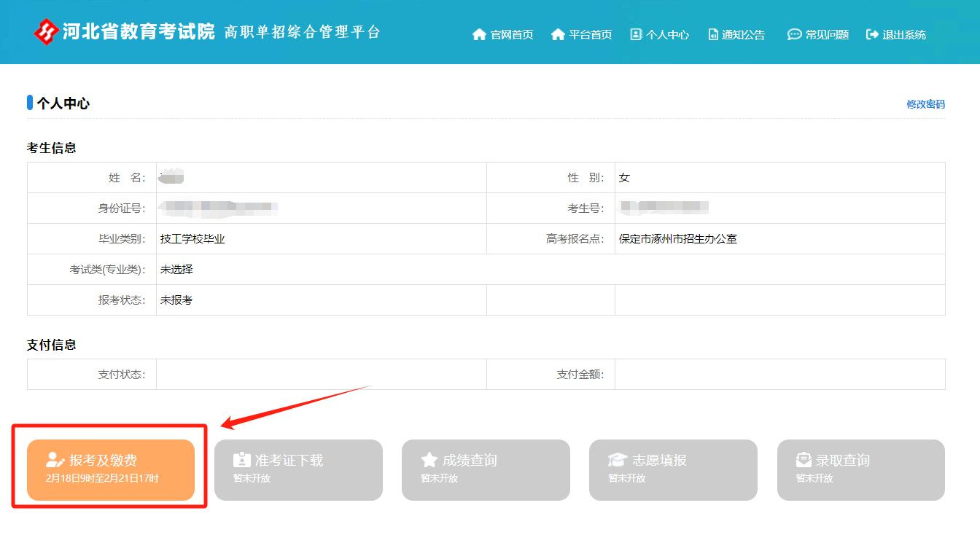Open 通知公告 from the top navigation

pos(743,34)
